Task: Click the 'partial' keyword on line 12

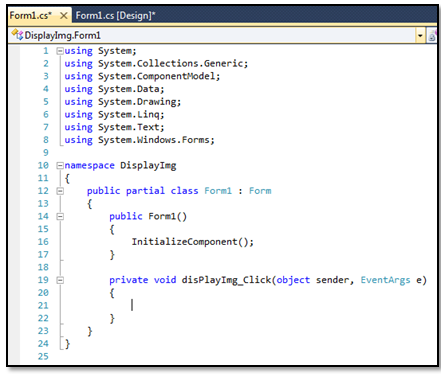Action: (145, 191)
